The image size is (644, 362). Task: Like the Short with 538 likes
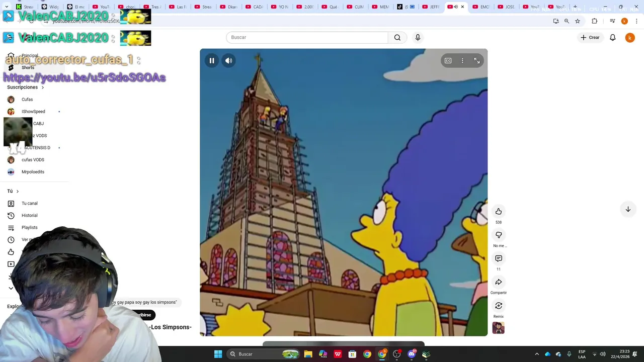click(499, 211)
